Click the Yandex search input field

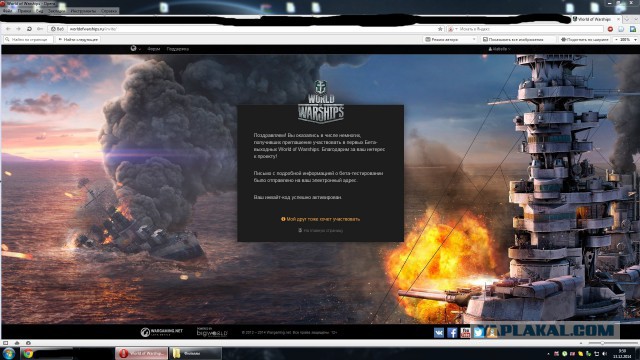(530, 29)
